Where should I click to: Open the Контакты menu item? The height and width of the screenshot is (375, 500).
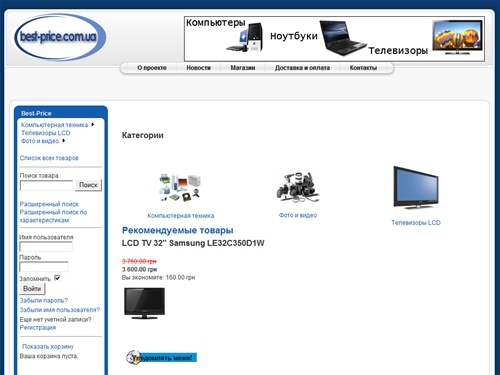pyautogui.click(x=363, y=68)
